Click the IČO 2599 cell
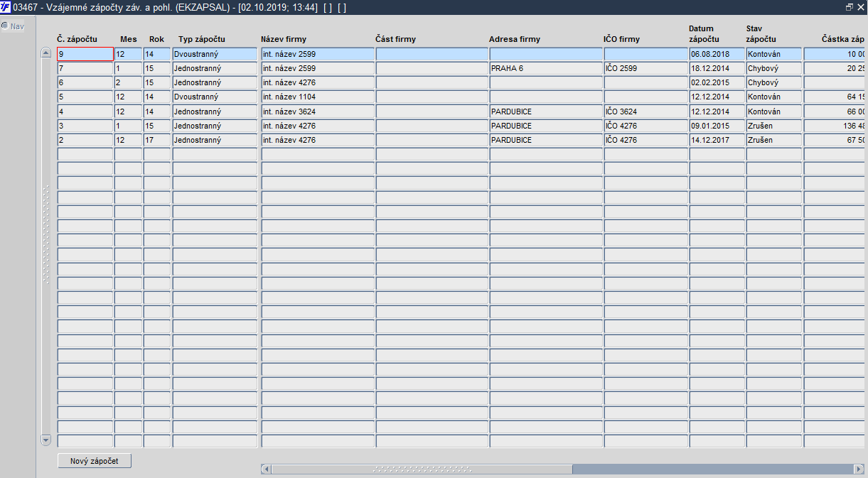Image resolution: width=868 pixels, height=478 pixels. [646, 68]
